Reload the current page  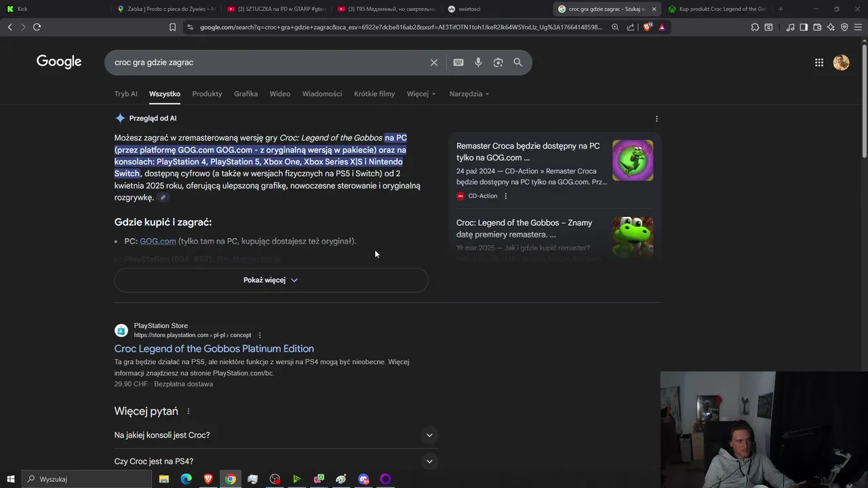[x=37, y=27]
